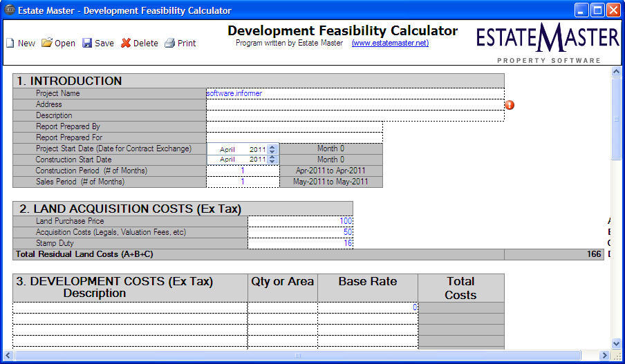Viewport: 625px width, 364px height.
Task: Click the Save label in toolbar
Action: coord(104,43)
